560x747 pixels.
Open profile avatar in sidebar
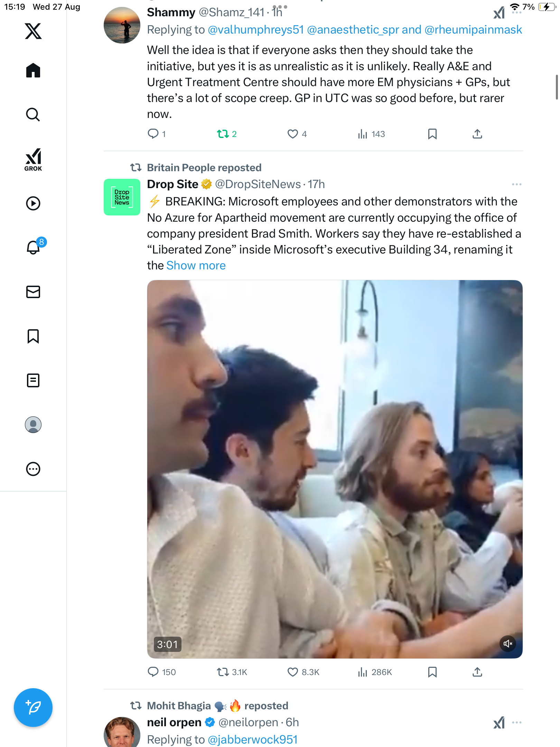(33, 425)
